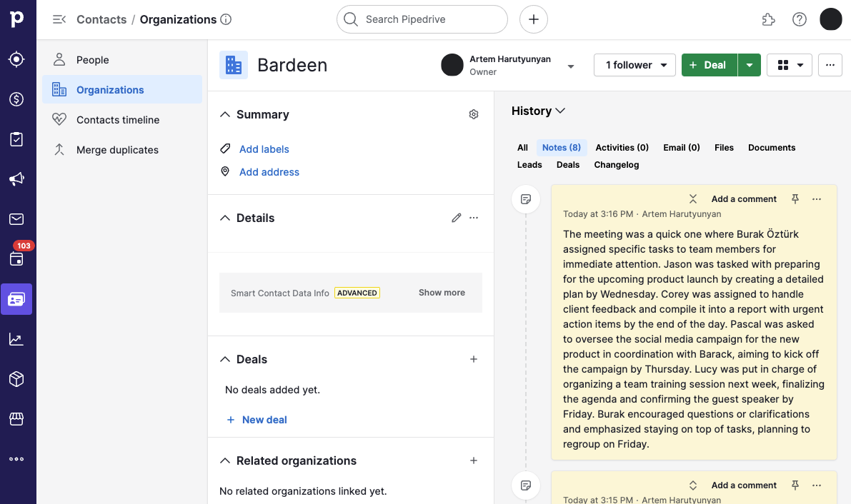The height and width of the screenshot is (504, 851).
Task: Go to People in contacts menu
Action: [x=122, y=60]
